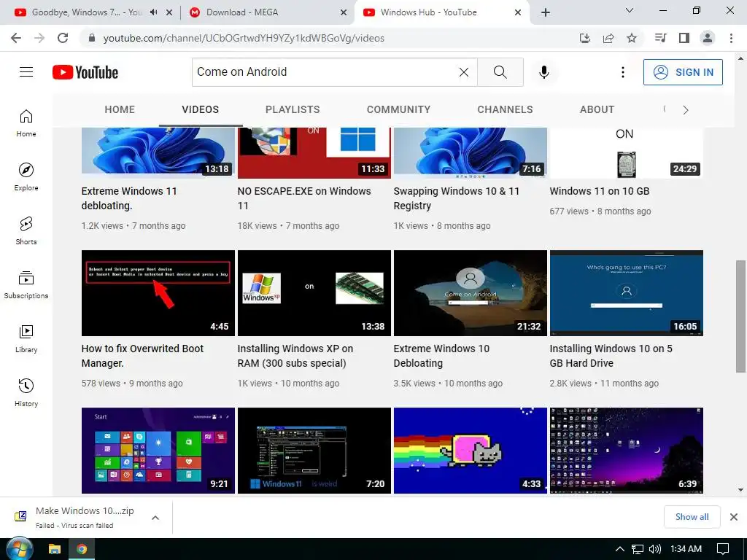Open Subscriptions in the sidebar

pyautogui.click(x=26, y=284)
